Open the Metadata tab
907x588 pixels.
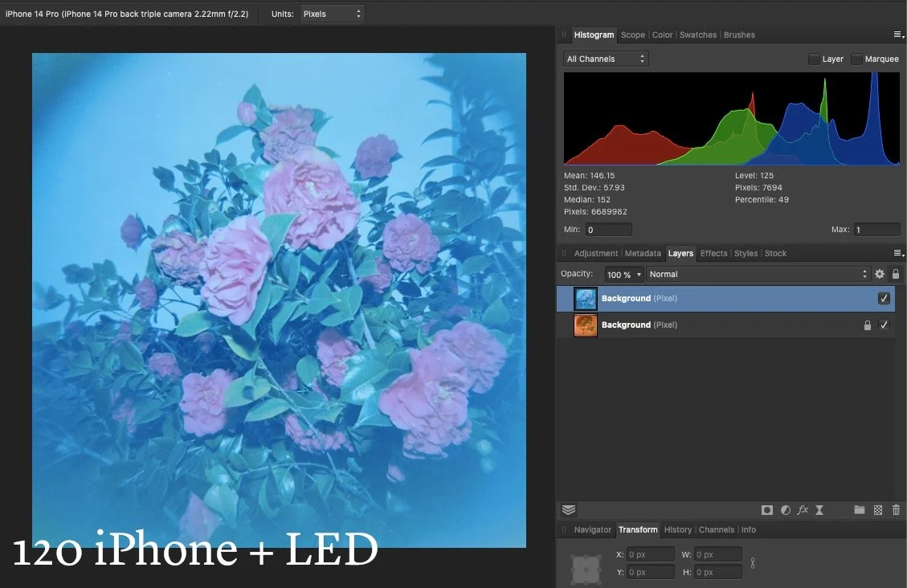643,253
